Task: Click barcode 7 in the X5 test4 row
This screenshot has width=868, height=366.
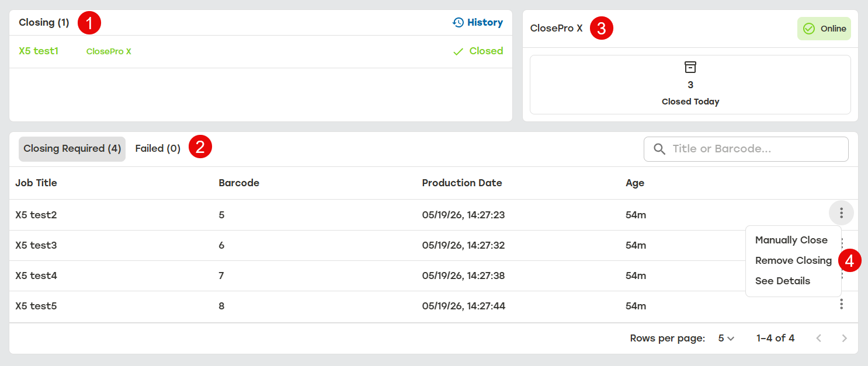Action: 221,276
